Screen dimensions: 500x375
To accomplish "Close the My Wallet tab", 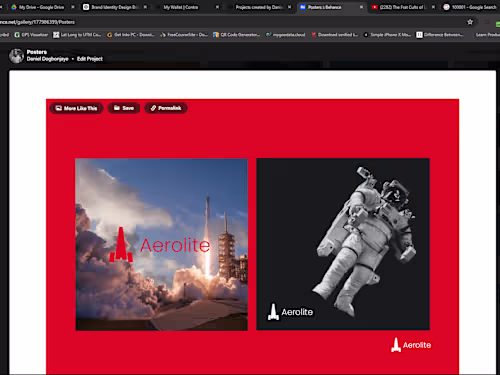I will (217, 7).
